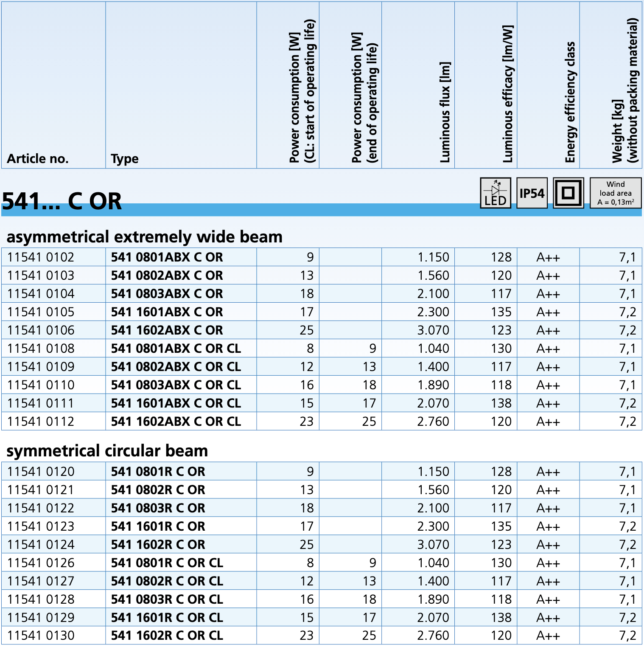Click type 541 1602R C OR CL

(x=167, y=636)
